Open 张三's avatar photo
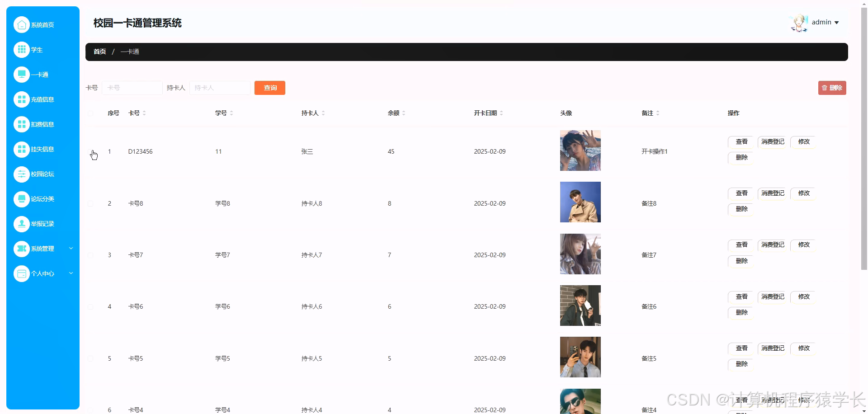This screenshot has width=868, height=414. 580,151
